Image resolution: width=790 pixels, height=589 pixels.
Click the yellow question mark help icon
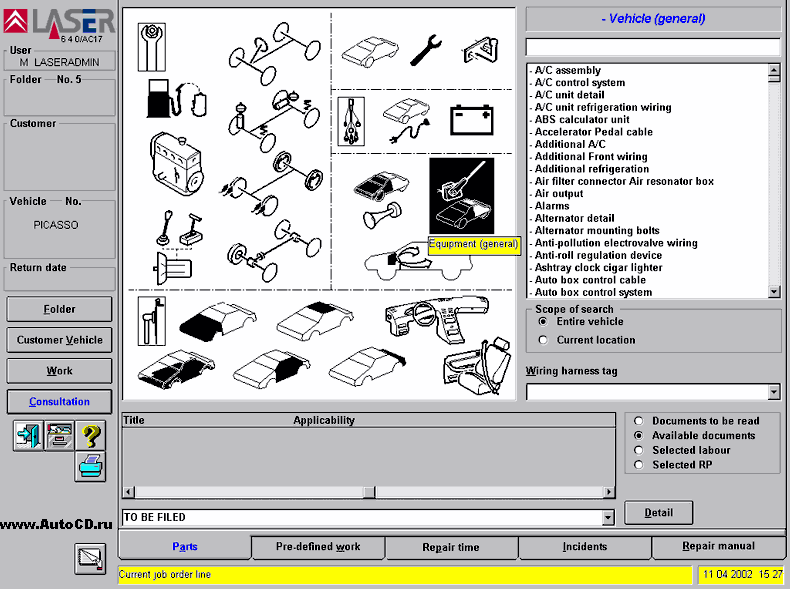click(x=90, y=435)
